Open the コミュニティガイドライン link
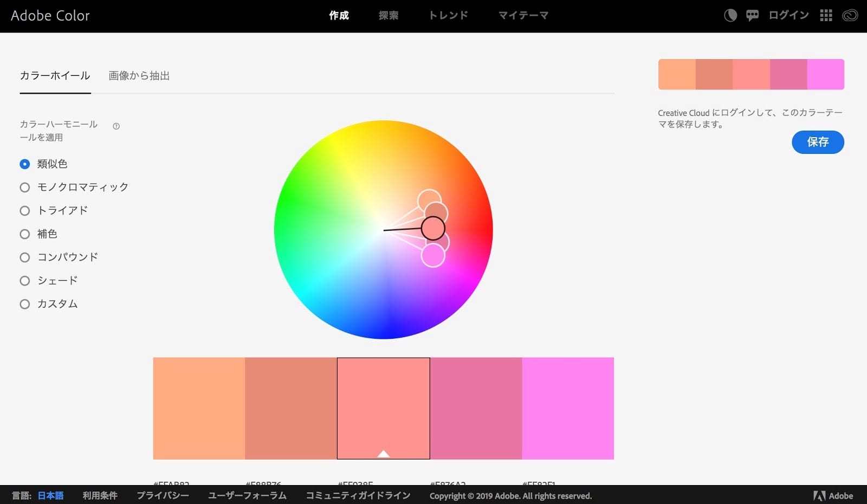 [358, 495]
